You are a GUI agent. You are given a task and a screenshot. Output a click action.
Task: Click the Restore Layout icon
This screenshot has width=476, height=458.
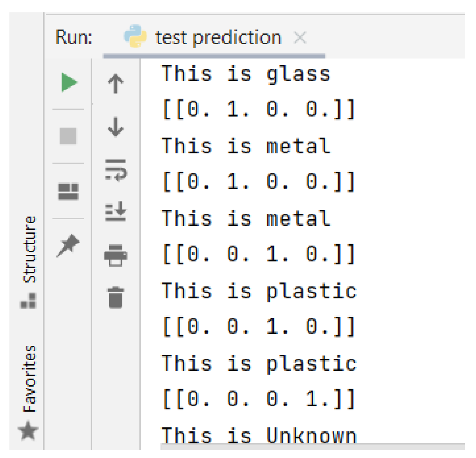tap(68, 191)
